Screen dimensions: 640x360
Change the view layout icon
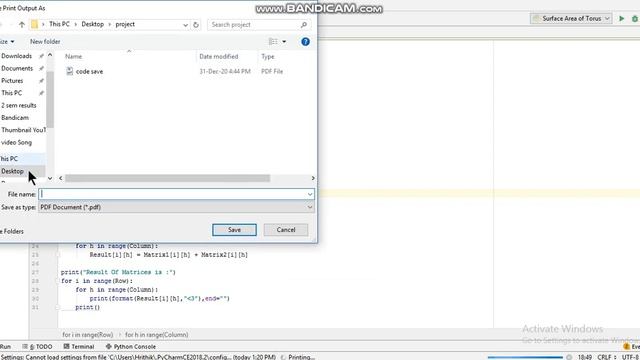(x=273, y=42)
